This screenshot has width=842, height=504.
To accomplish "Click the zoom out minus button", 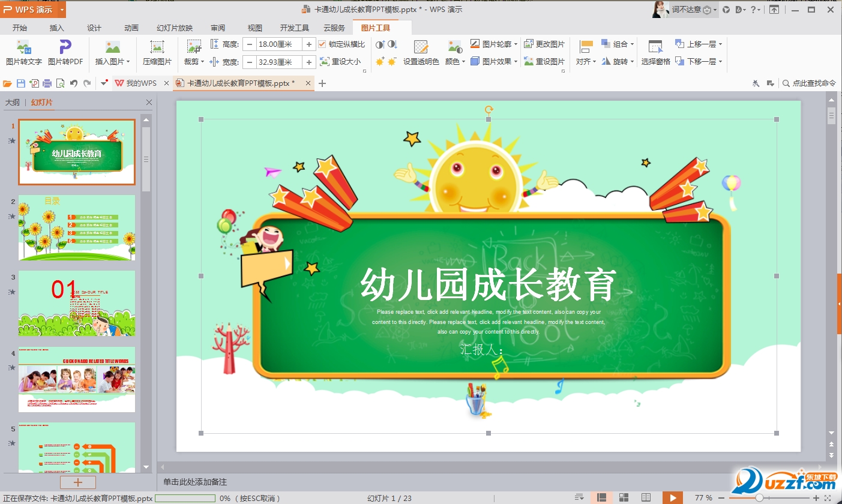I will coord(723,498).
